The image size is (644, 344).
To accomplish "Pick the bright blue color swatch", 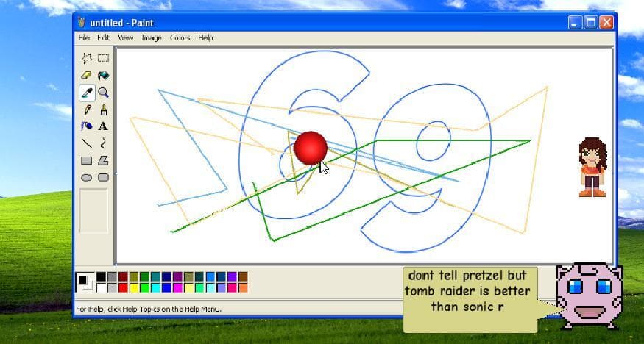I will [166, 288].
